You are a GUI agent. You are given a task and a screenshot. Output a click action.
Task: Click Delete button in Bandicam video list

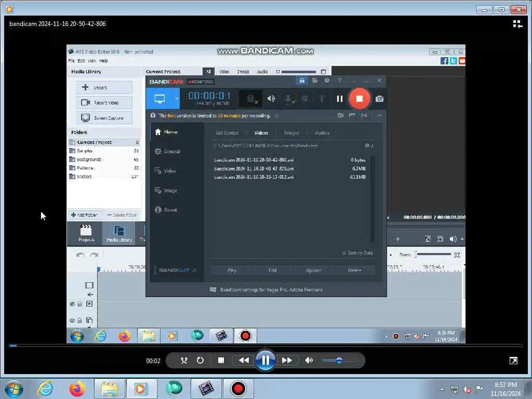point(354,270)
